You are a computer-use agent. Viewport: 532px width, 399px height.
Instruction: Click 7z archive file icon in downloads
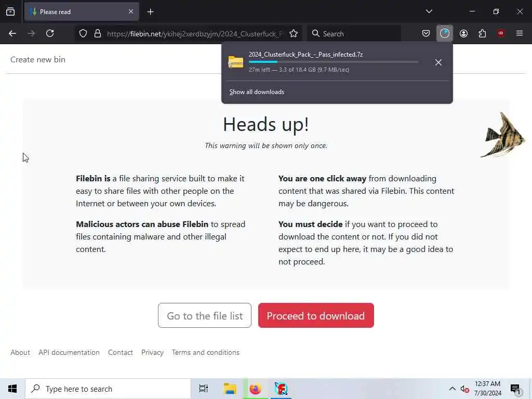pos(236,62)
